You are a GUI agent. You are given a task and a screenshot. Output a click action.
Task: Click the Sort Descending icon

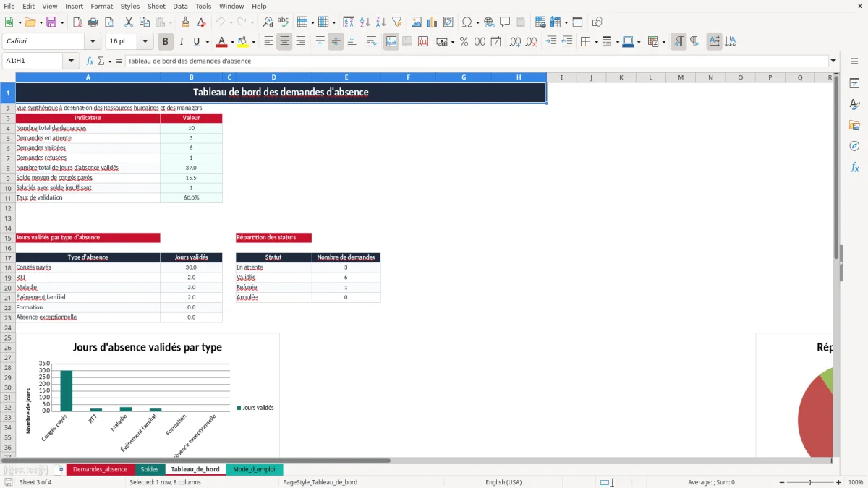coord(381,22)
